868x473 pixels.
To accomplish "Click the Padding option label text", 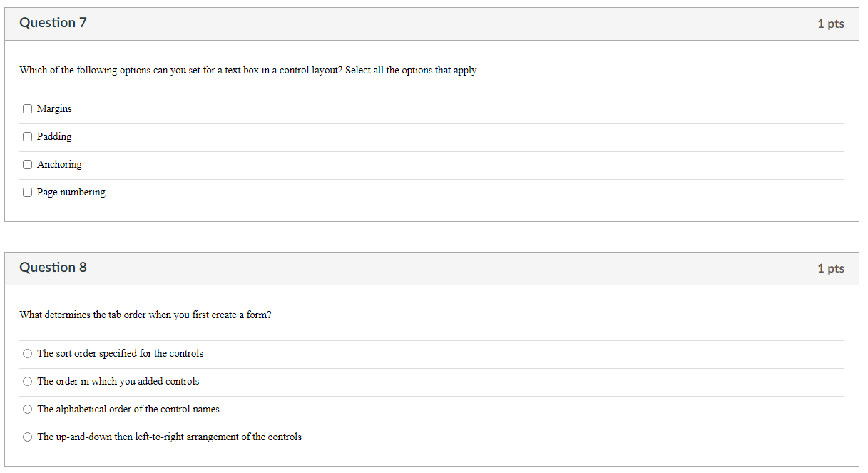I will tap(54, 137).
